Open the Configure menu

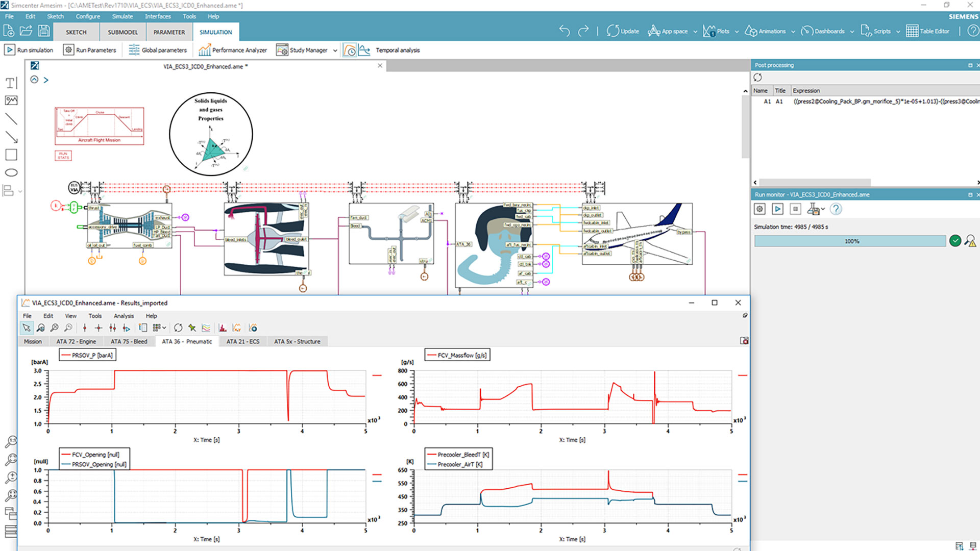point(88,16)
